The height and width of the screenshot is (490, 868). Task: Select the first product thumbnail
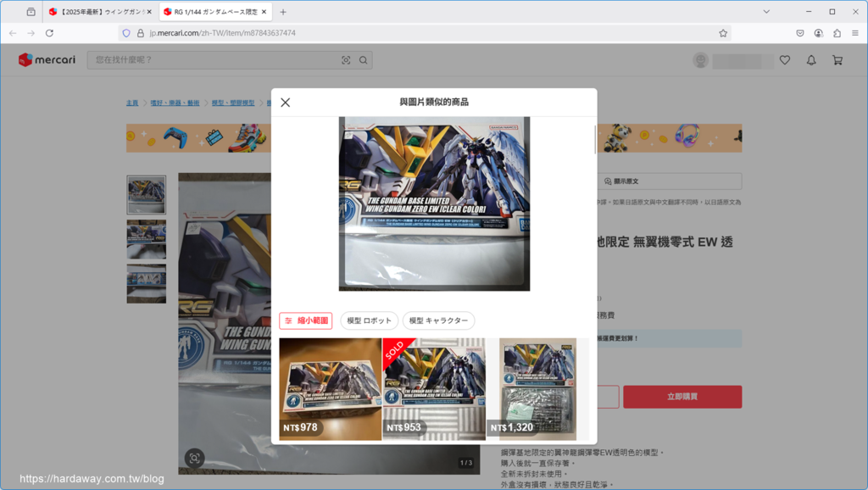pos(146,195)
